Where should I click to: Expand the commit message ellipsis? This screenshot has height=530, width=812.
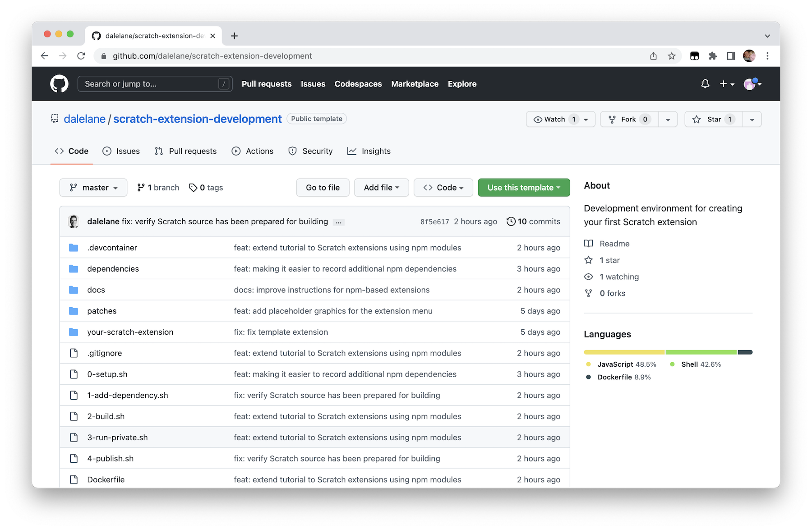(x=338, y=222)
